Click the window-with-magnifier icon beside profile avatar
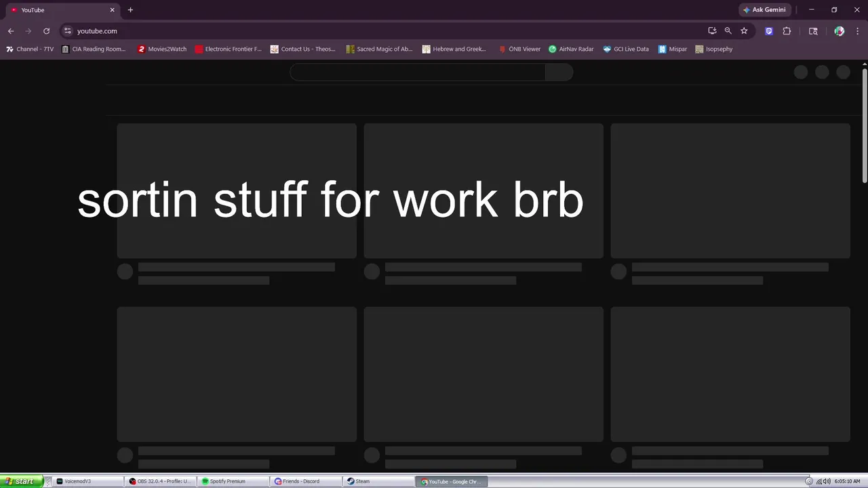The image size is (868, 488). (813, 31)
